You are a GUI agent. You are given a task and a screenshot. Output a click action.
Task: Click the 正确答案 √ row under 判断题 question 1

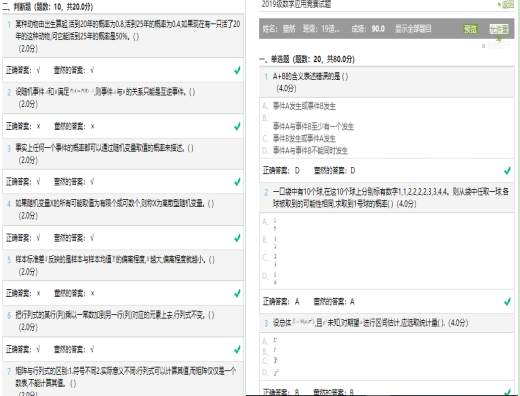point(123,70)
